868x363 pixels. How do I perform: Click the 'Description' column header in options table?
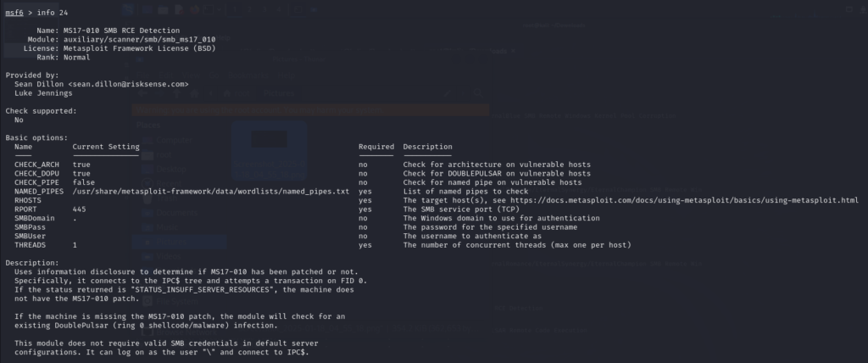(x=427, y=147)
